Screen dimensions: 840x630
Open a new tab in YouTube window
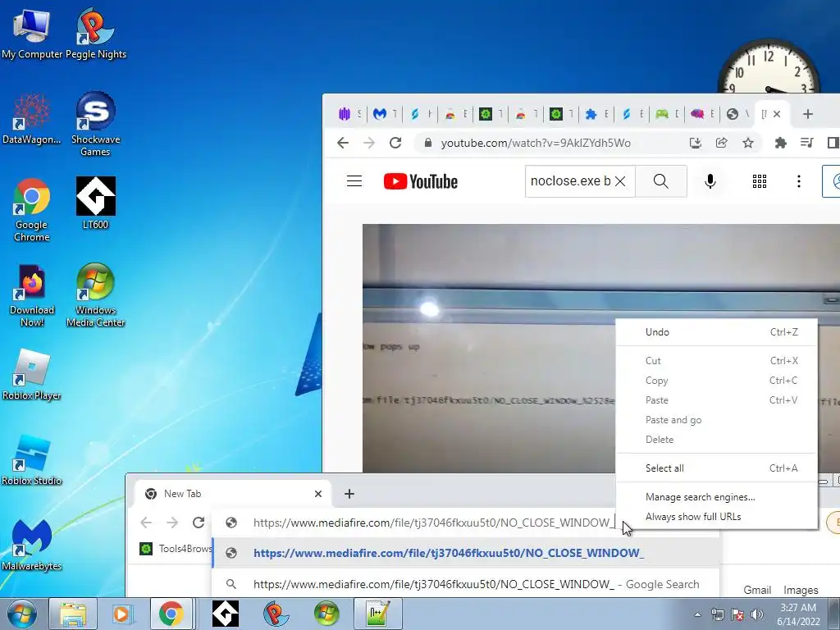tap(808, 114)
